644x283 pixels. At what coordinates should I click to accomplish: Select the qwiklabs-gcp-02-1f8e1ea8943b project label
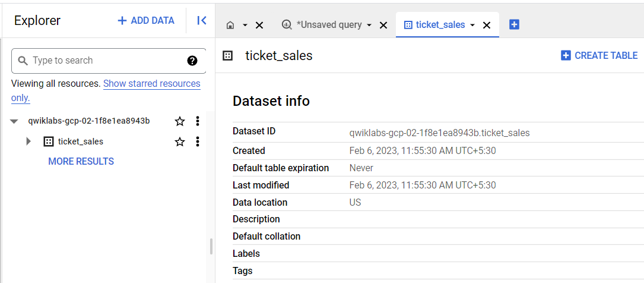click(x=88, y=121)
